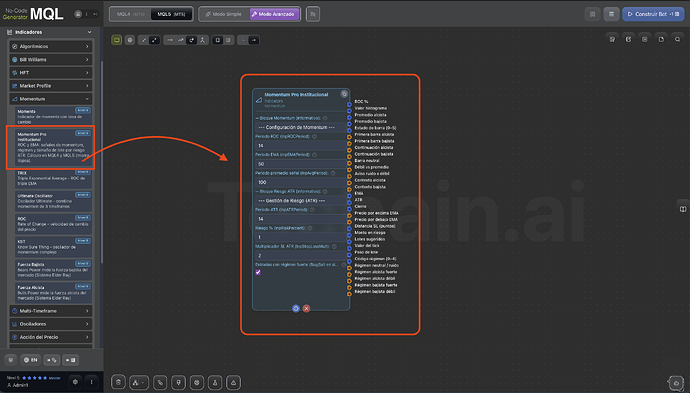Click the link icon in bottom canvas toolbar

(x=160, y=382)
